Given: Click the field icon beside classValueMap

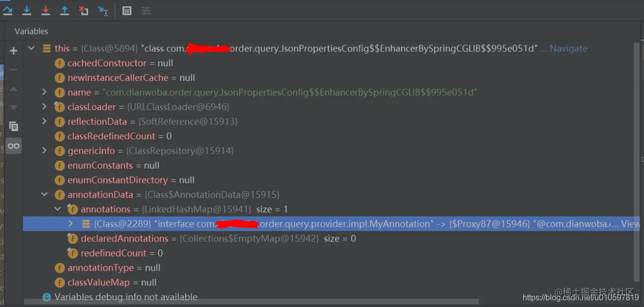Looking at the screenshot, I should (59, 283).
